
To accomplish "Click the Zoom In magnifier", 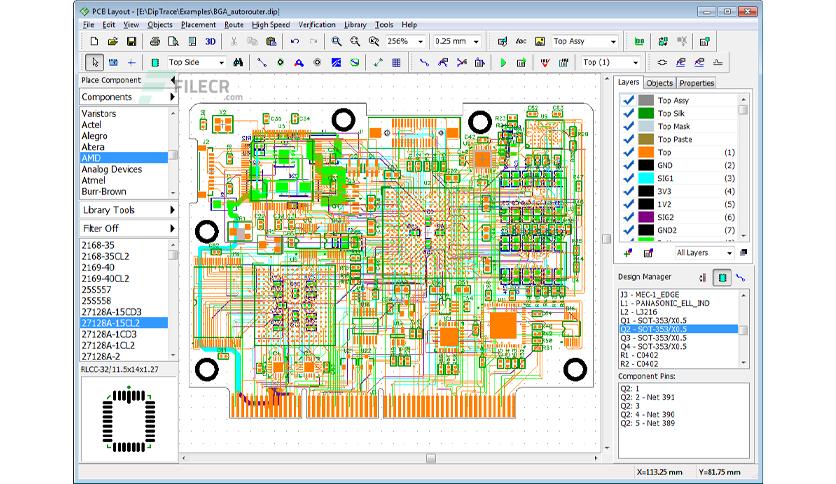I will coord(336,41).
